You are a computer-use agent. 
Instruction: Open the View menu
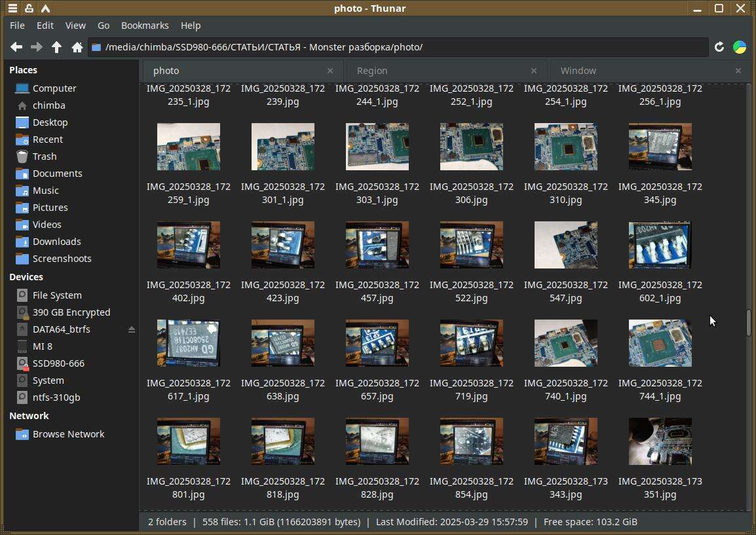click(75, 26)
